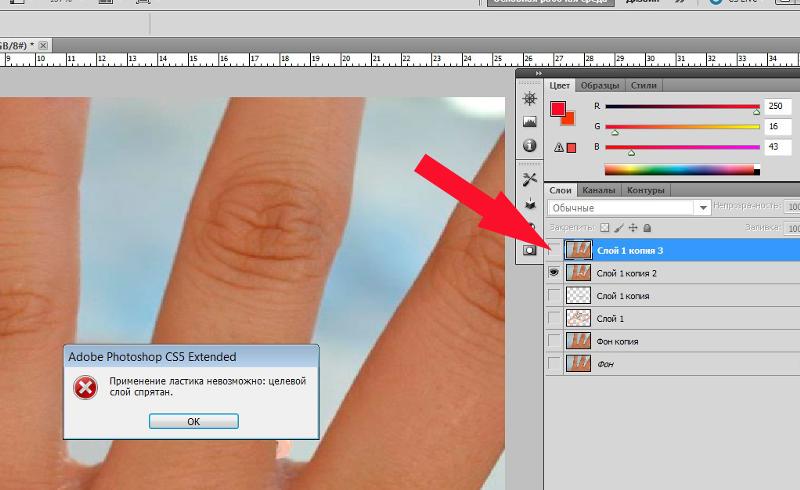Click the orange background color swatch
Screen dimensions: 800x490
pyautogui.click(x=569, y=120)
